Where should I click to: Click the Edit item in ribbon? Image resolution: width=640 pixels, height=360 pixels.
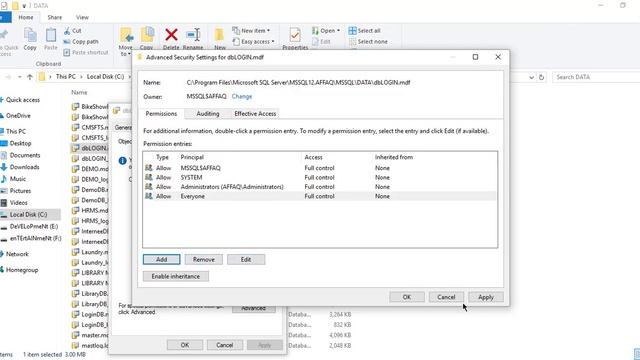pos(321,42)
